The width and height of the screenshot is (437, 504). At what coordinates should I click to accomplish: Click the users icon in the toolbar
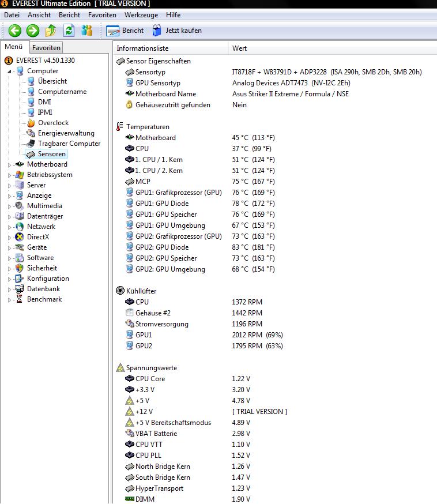pyautogui.click(x=86, y=31)
